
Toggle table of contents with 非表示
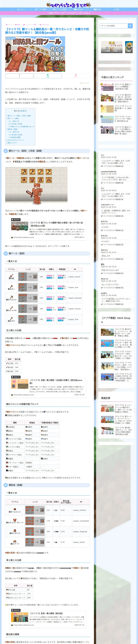[x=23, y=111]
